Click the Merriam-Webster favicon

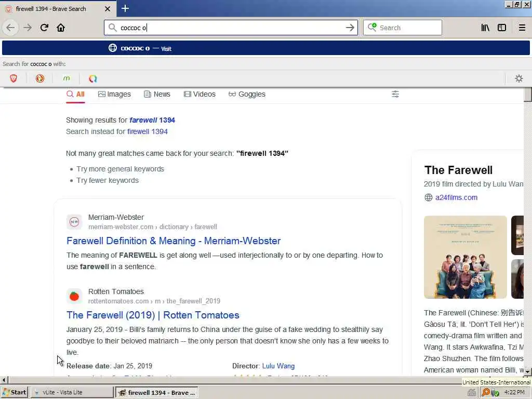[x=74, y=222]
